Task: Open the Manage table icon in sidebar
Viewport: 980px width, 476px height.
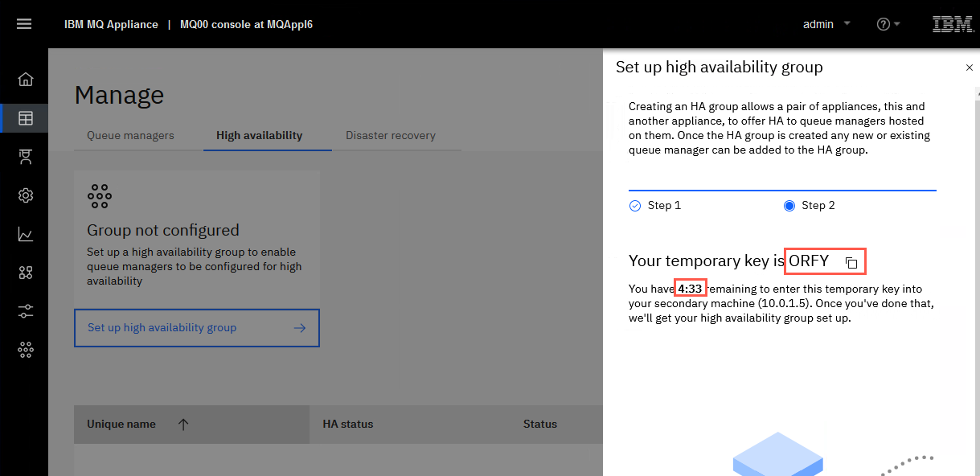Action: coord(26,118)
